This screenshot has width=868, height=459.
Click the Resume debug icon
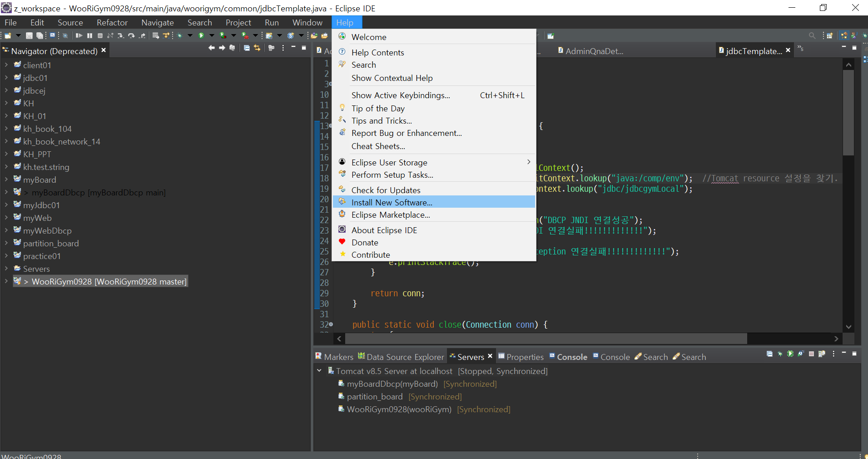coord(79,35)
